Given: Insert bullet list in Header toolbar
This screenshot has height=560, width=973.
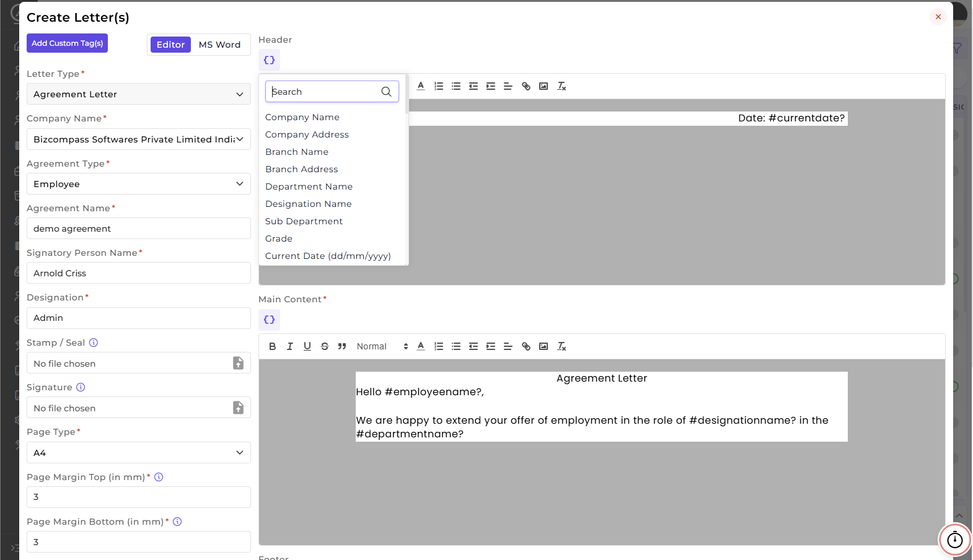Looking at the screenshot, I should [x=456, y=86].
